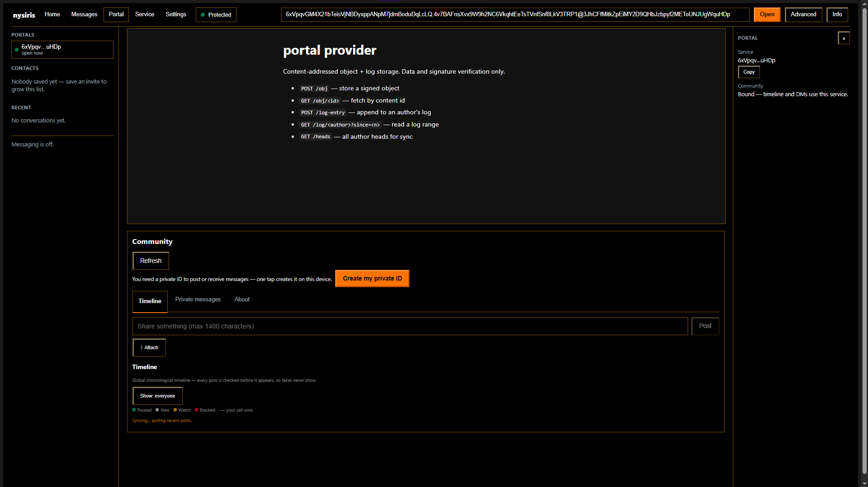Go to Messages in top navigation
This screenshot has width=868, height=487.
tap(84, 14)
